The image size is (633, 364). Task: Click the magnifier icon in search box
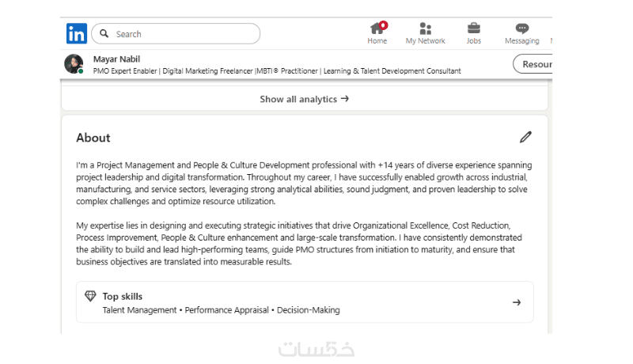coord(104,33)
